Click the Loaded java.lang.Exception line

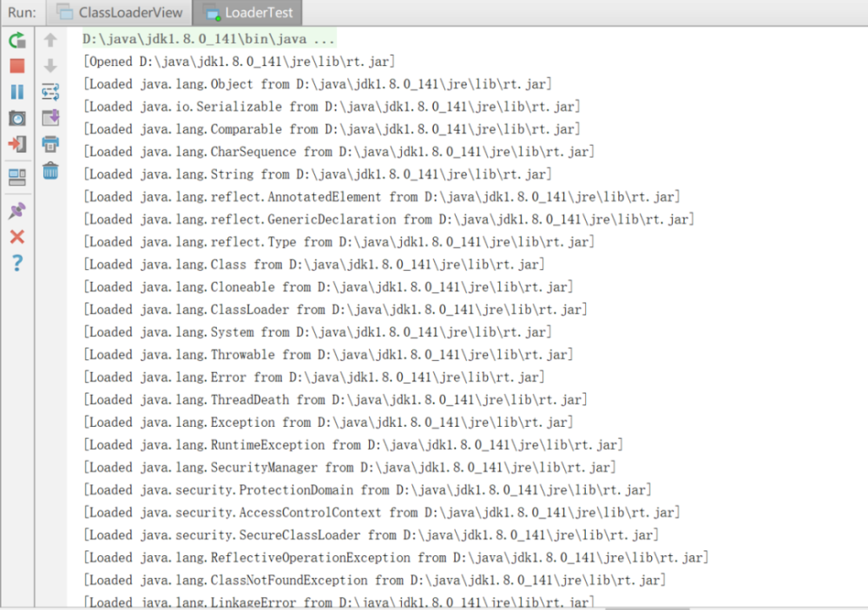click(328, 423)
